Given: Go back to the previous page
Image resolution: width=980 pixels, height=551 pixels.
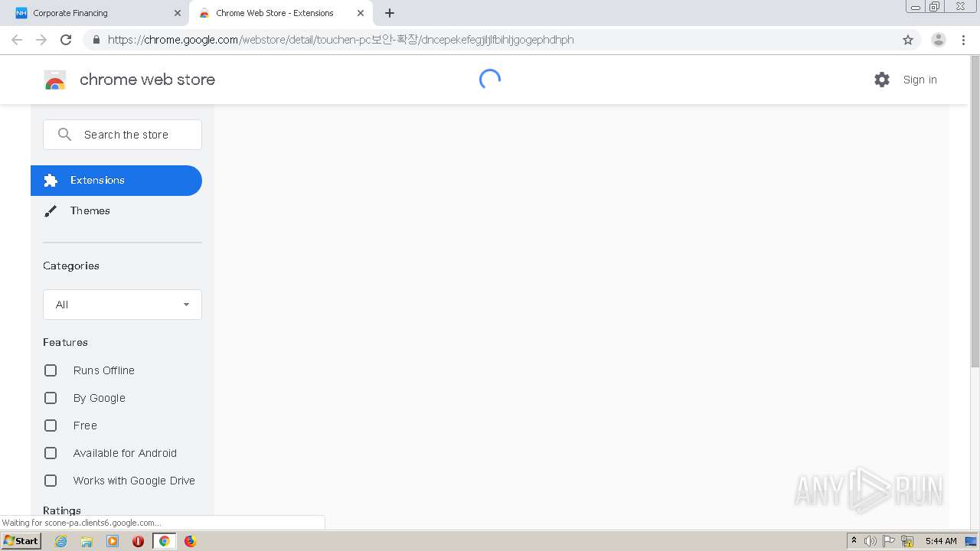Looking at the screenshot, I should coord(17,40).
